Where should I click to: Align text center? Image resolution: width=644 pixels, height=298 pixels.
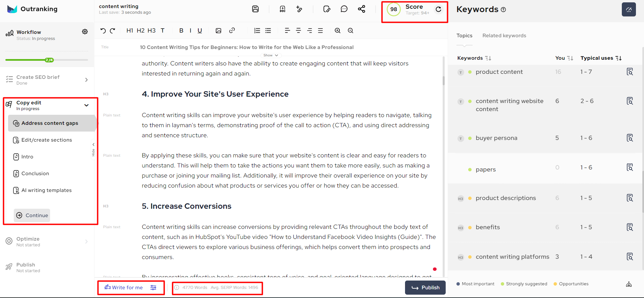click(298, 31)
